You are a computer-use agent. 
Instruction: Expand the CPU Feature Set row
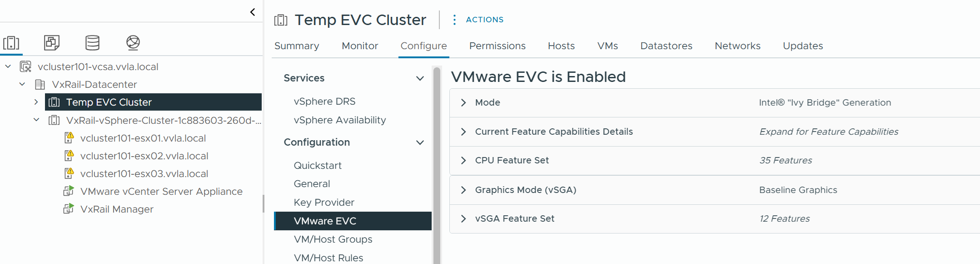pos(463,161)
